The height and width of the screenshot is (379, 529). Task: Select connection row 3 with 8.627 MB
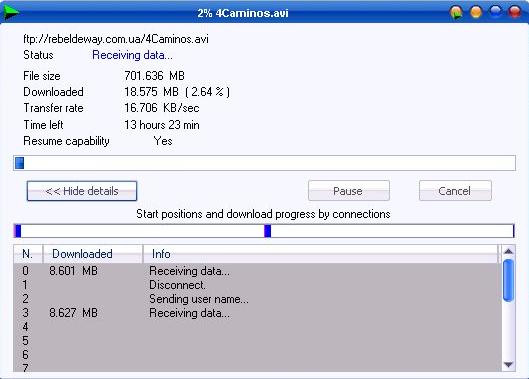pos(257,313)
